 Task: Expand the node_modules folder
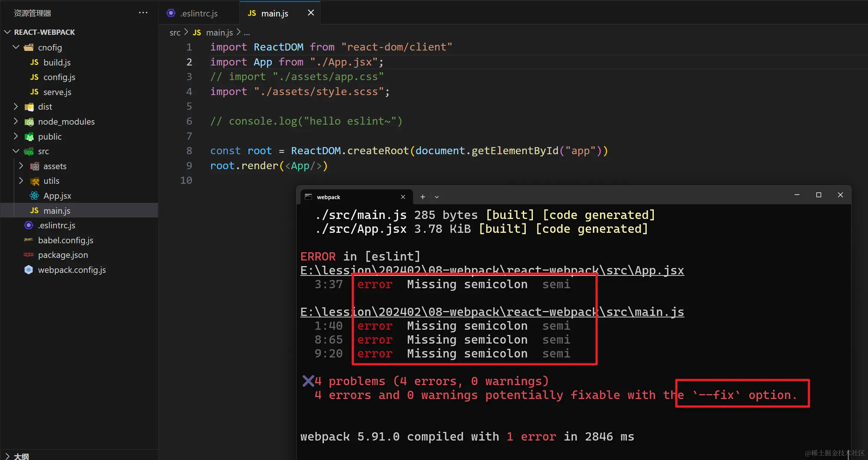[x=16, y=121]
